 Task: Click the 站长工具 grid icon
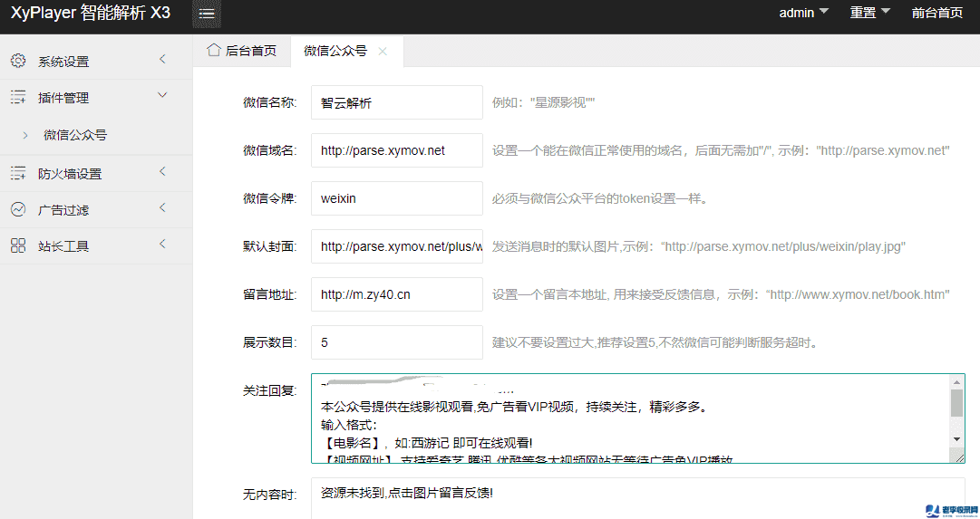[18, 245]
